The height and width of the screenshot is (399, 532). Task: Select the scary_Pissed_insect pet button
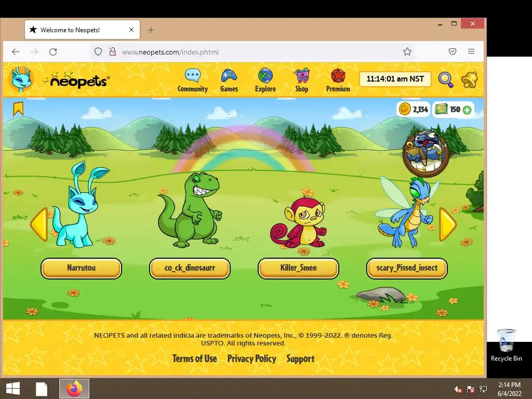coord(407,268)
